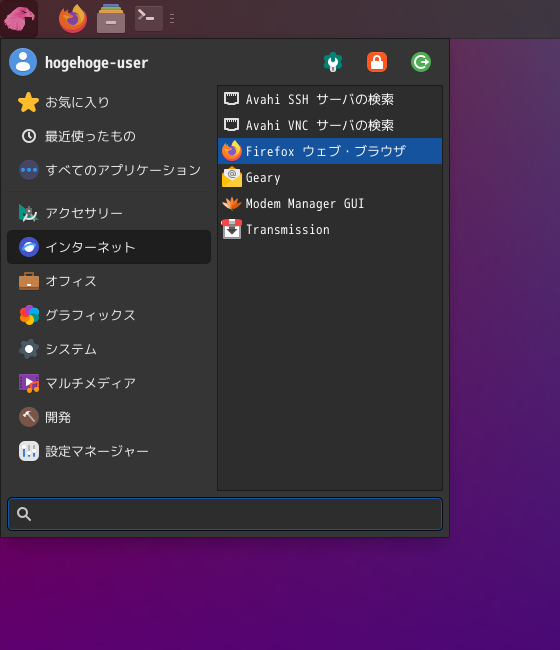
Task: Click the sliders settings manager icon
Action: coord(29,451)
